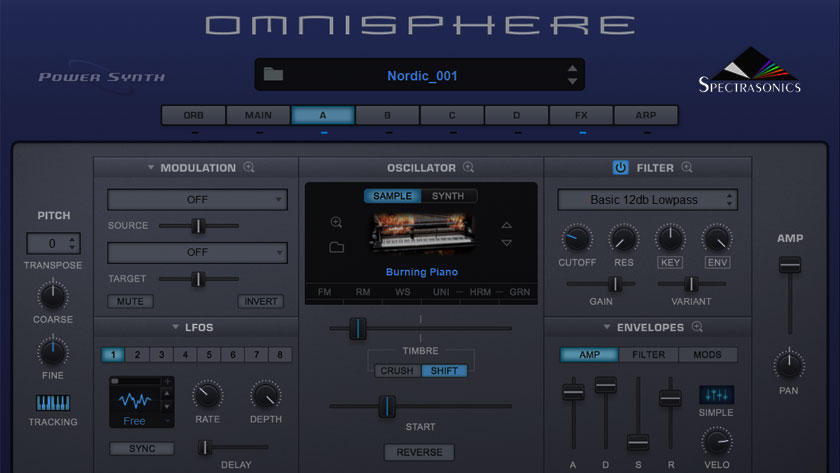Click the Nordic_001 patch name display

[422, 75]
